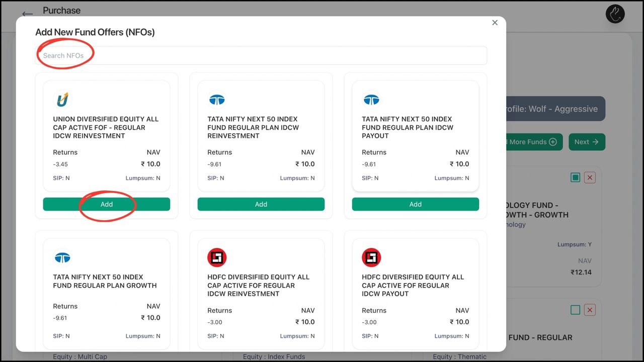This screenshot has width=644, height=362.
Task: Click HDFC logo on IDCW Payout card
Action: click(371, 258)
